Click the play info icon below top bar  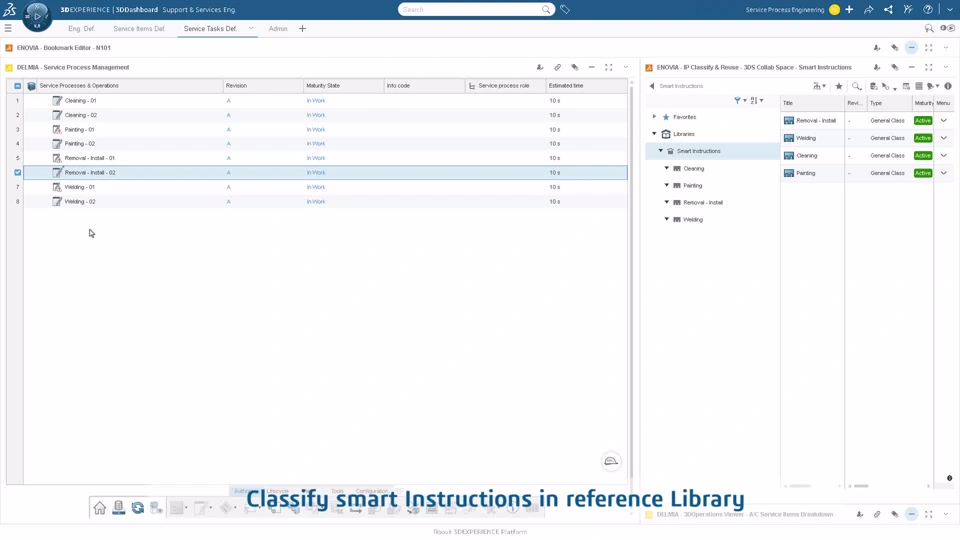click(x=947, y=28)
